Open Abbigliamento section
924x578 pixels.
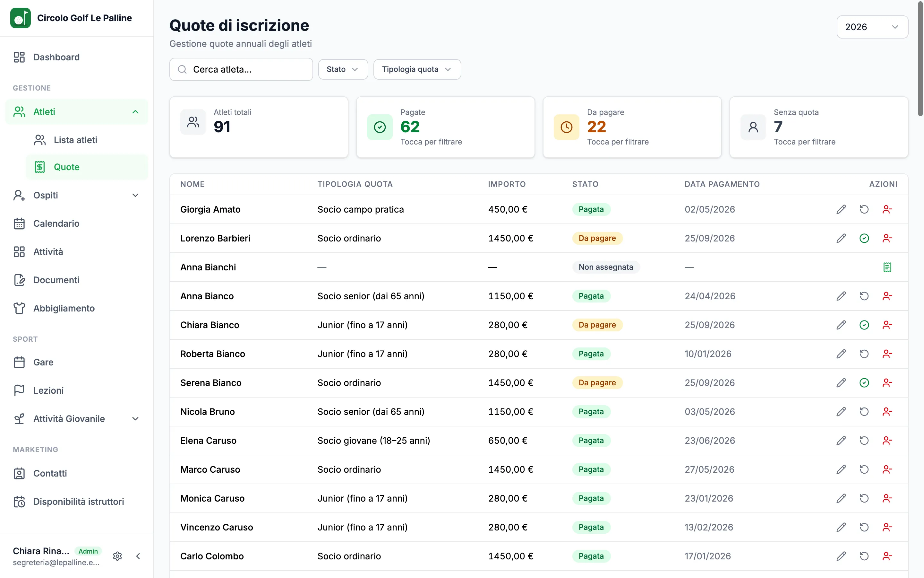point(77,309)
